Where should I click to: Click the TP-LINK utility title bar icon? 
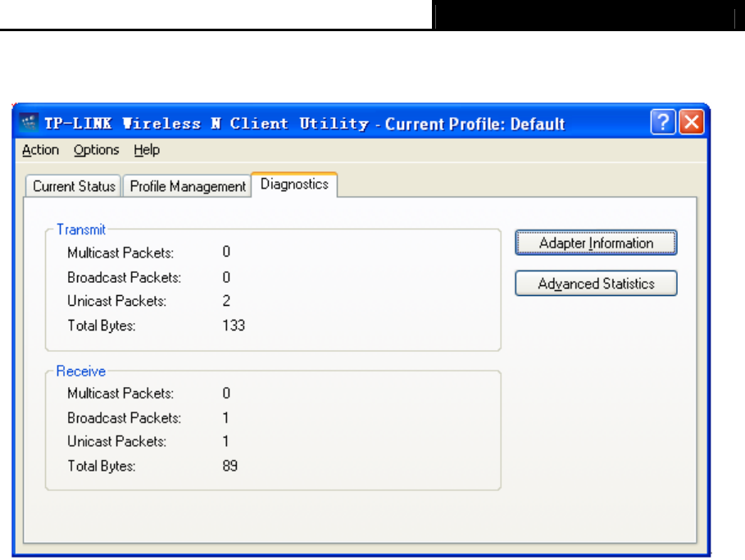[x=29, y=123]
